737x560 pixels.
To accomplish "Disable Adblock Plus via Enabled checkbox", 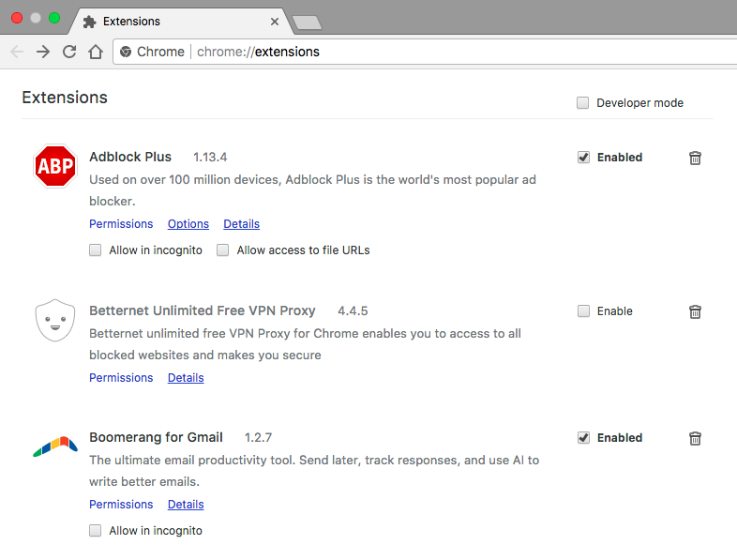I will coord(583,158).
